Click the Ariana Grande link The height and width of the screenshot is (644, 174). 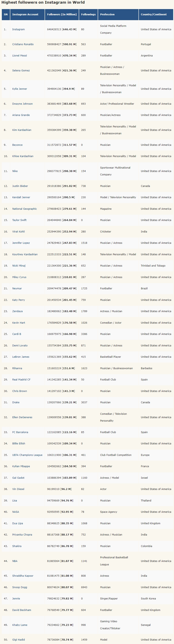pos(21,115)
